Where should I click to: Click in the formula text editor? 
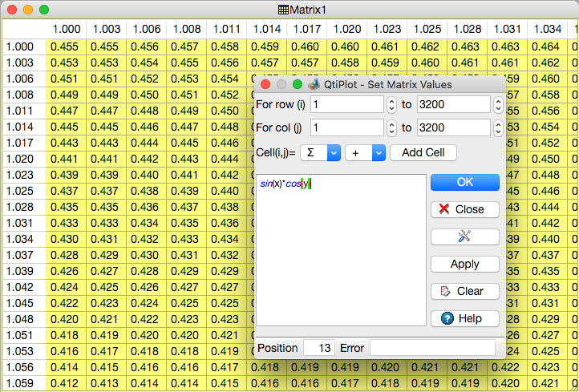coord(339,257)
